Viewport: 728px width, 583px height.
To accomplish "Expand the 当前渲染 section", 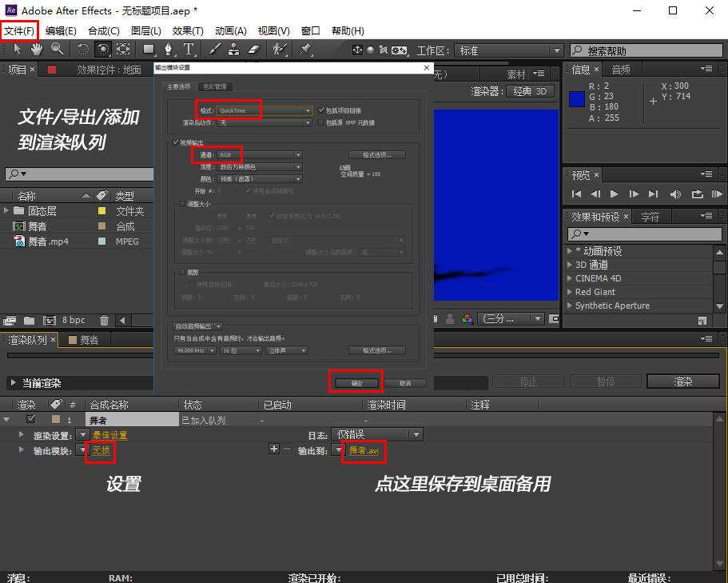I will click(13, 383).
